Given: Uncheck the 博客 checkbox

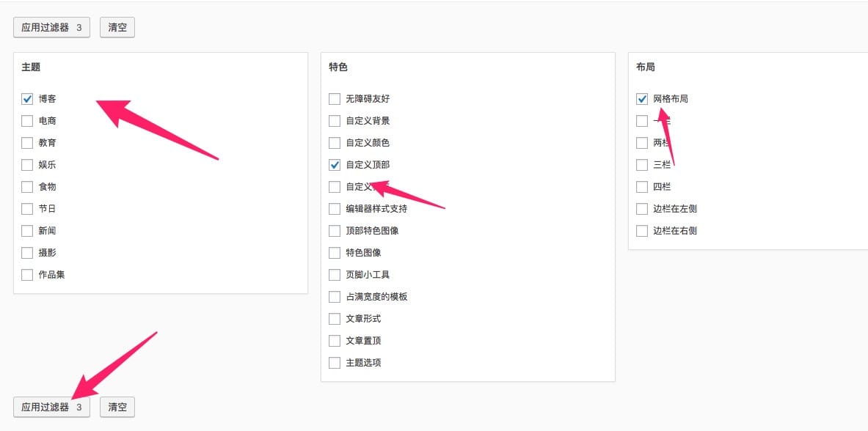Looking at the screenshot, I should (x=27, y=99).
